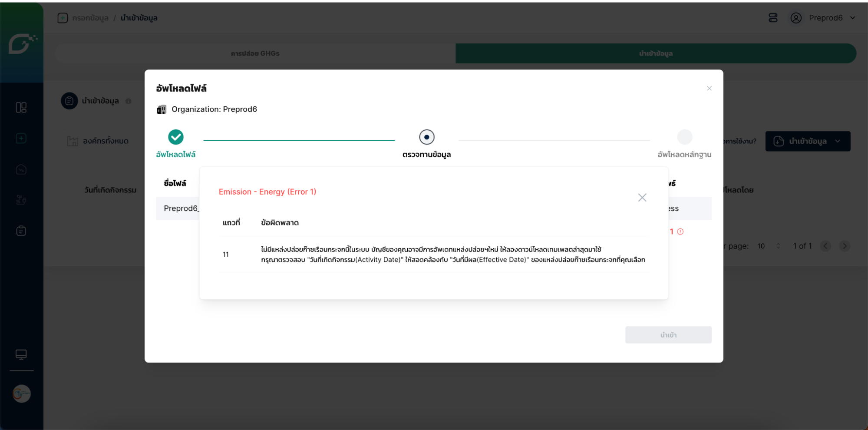The height and width of the screenshot is (430, 868).
Task: Select the นำเข้าข้อมูล green tab
Action: pyautogui.click(x=655, y=53)
